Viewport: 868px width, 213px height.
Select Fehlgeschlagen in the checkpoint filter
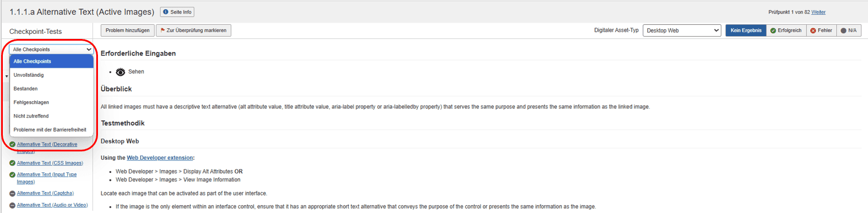pyautogui.click(x=52, y=102)
